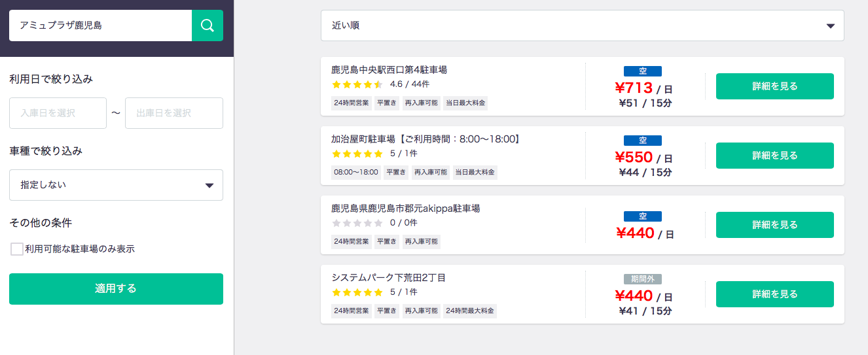
Task: Click the five-star rating of 加治屋町駐車場
Action: 357,154
